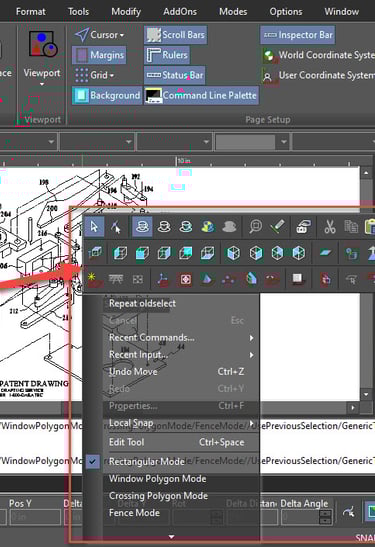Choose Repeat oldselect
The height and width of the screenshot is (547, 375).
coord(142,304)
